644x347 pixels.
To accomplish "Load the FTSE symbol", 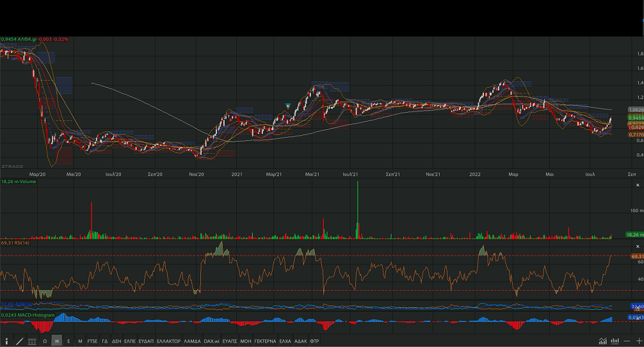I will 93,341.
